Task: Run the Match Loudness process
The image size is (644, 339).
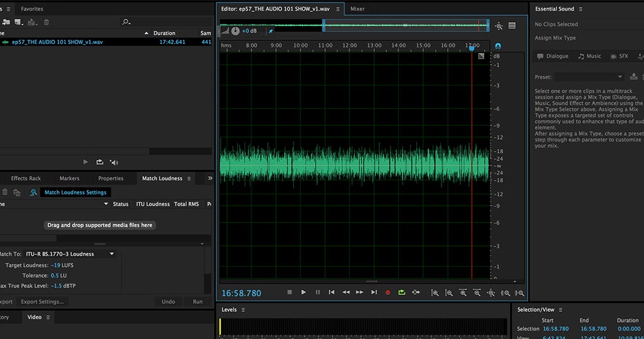Action: point(197,302)
